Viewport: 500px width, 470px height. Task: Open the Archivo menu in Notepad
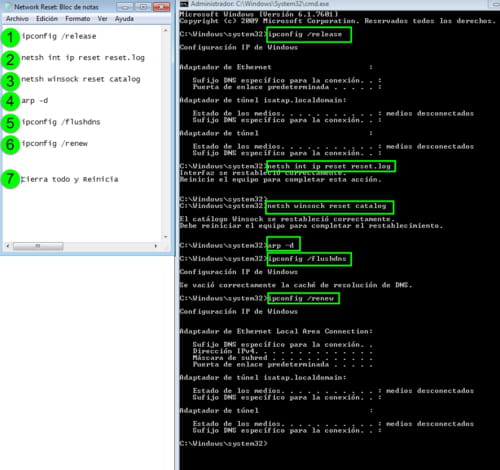[x=17, y=19]
